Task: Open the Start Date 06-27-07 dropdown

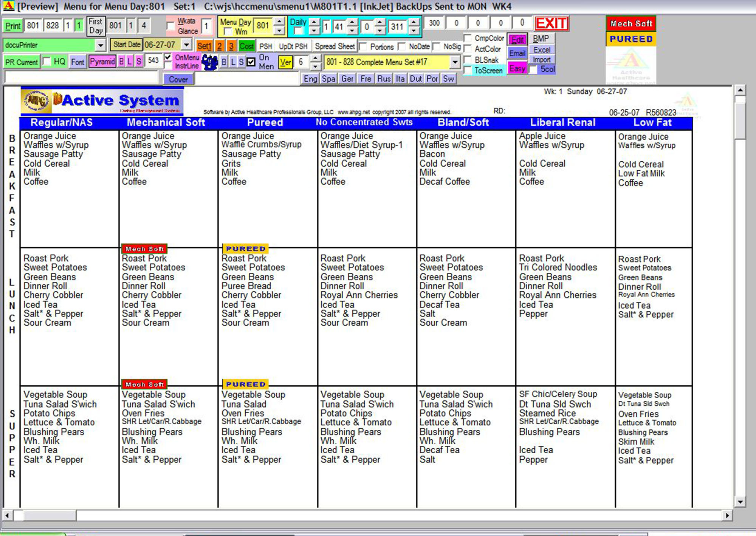Action: point(186,45)
